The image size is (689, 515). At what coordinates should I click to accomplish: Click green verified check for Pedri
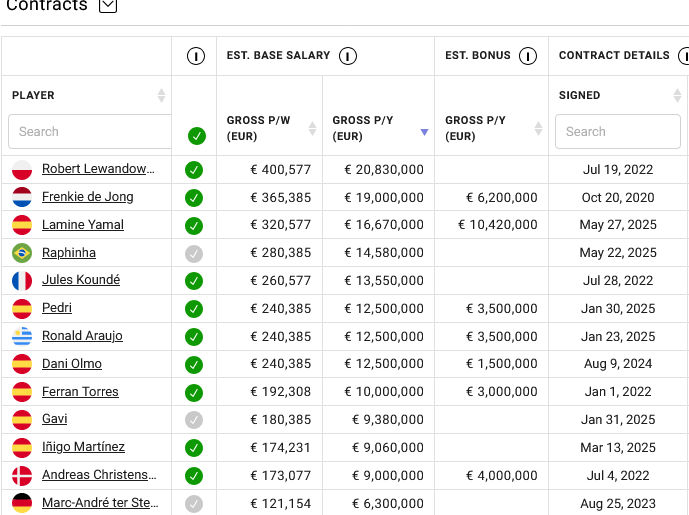click(x=194, y=309)
